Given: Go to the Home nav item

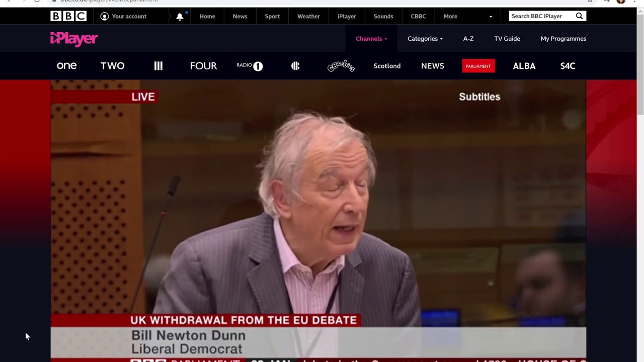Looking at the screenshot, I should coord(207,16).
